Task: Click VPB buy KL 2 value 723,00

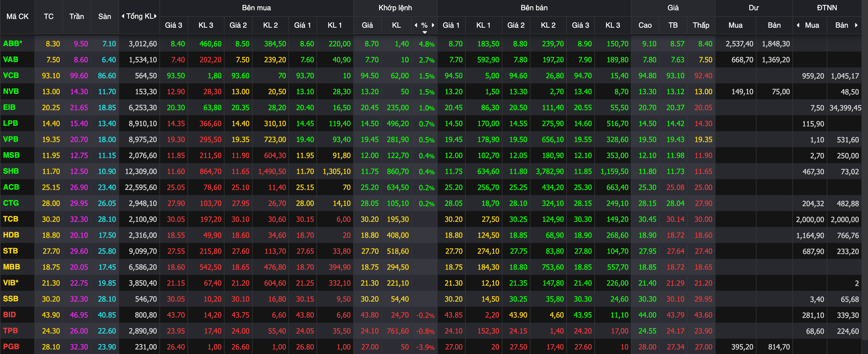Action: tap(275, 140)
